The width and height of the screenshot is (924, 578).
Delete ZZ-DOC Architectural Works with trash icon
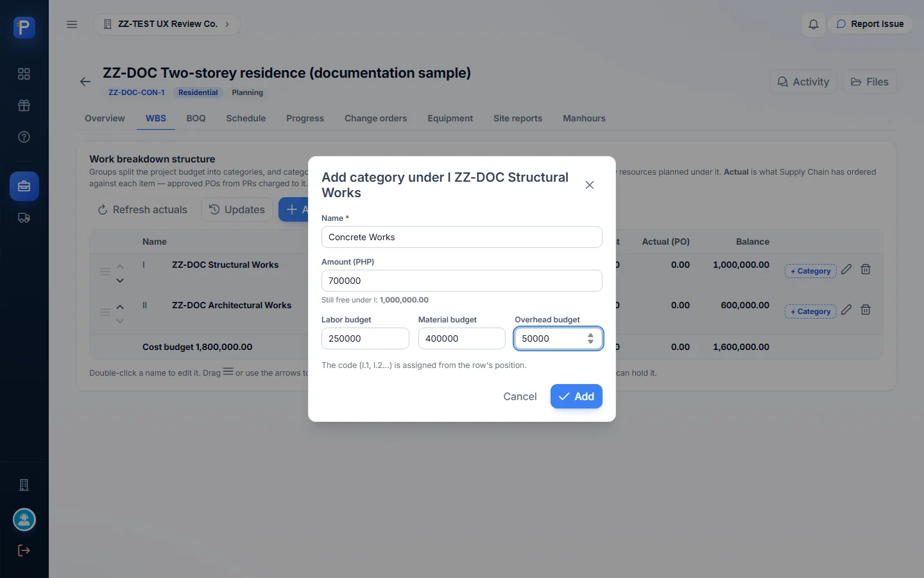click(866, 310)
